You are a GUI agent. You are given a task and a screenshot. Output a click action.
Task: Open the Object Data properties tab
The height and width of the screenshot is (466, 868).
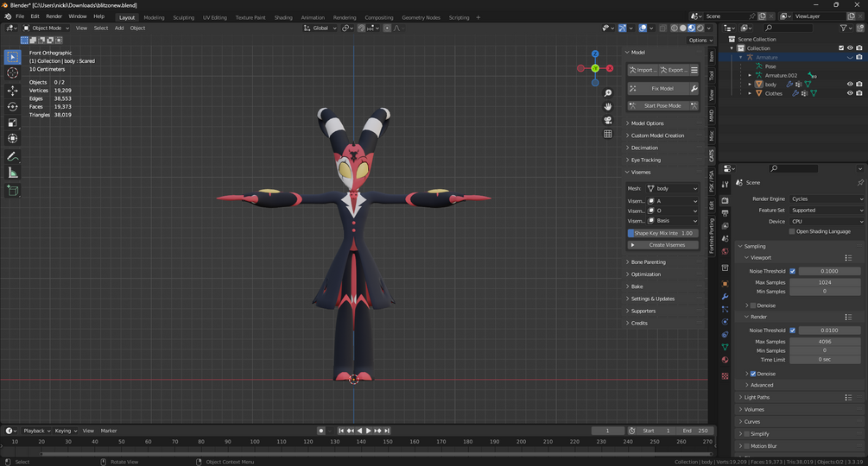(x=725, y=347)
